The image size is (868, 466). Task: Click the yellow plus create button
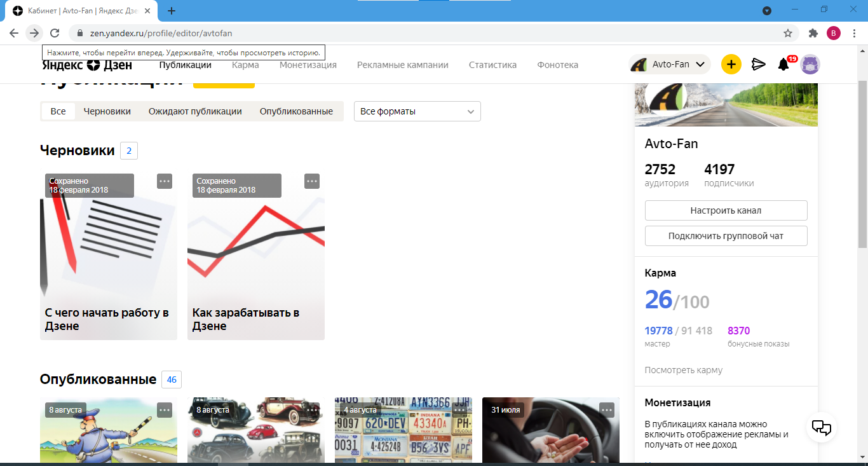[x=731, y=64]
